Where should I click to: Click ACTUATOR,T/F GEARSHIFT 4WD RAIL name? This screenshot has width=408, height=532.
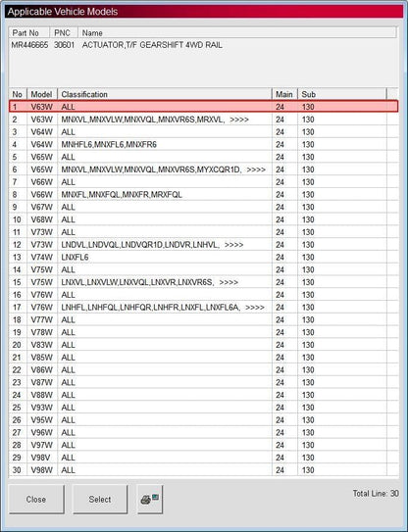pos(152,45)
